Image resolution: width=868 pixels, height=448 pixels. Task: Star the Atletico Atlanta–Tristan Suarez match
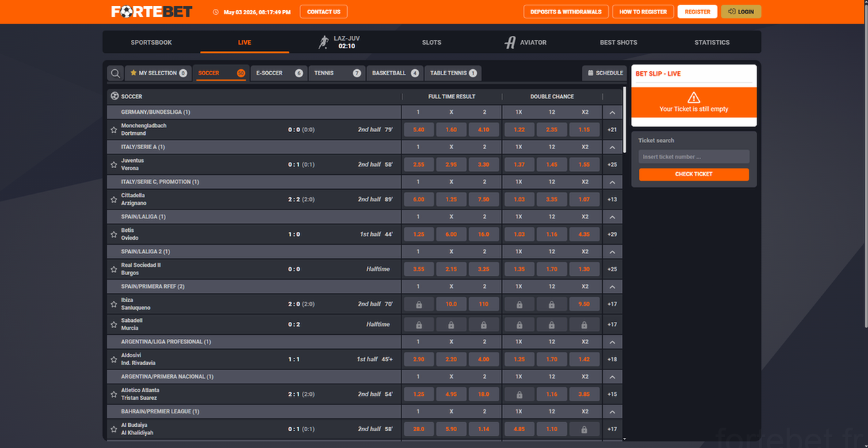114,394
